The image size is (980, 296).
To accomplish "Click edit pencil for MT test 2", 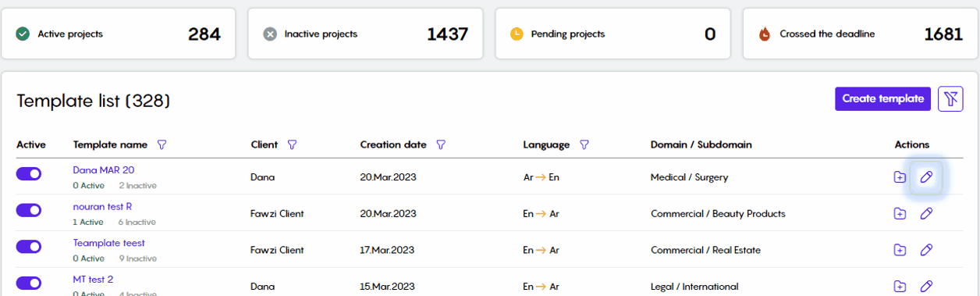I will (x=926, y=286).
